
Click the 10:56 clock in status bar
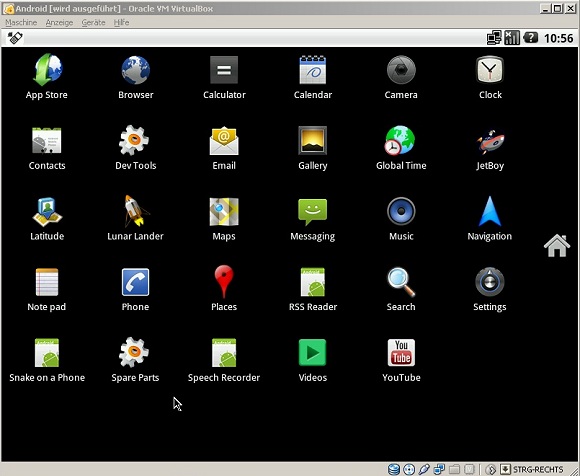tap(559, 38)
